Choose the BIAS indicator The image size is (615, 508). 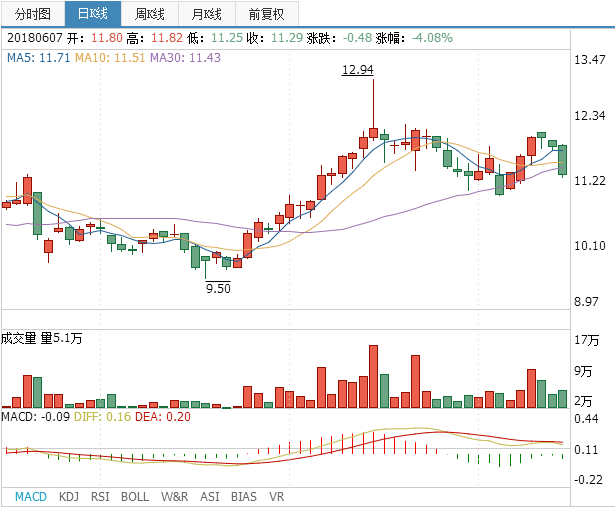click(x=244, y=497)
